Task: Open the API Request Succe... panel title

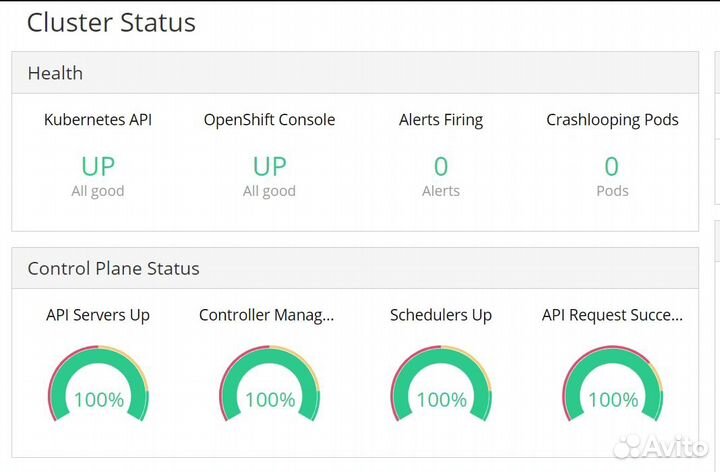Action: tap(612, 315)
